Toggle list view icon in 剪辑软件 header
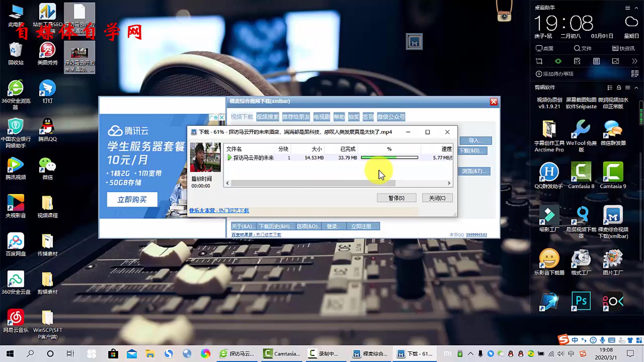Viewport: 644px width, 362px height. 610,87
